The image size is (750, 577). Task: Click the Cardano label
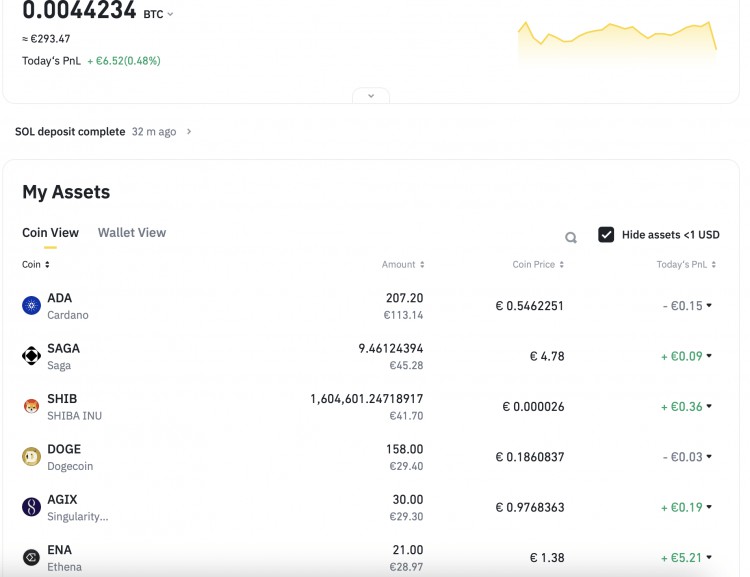(x=67, y=315)
